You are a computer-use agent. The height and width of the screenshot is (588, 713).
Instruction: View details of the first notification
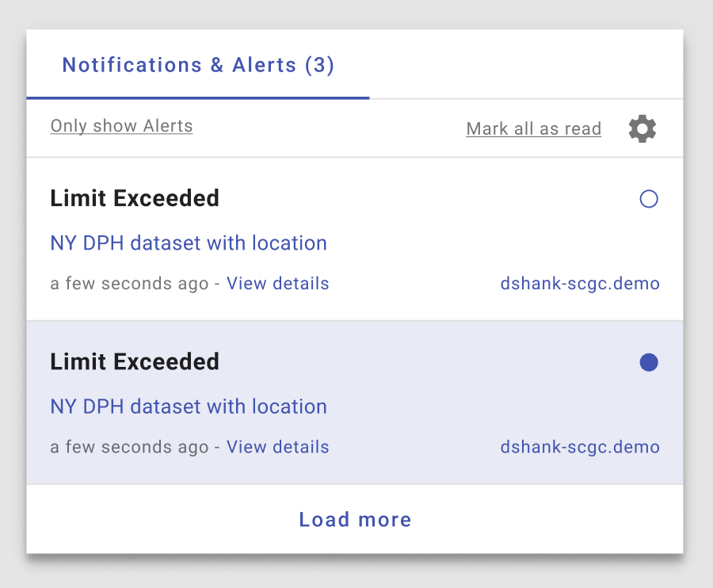278,284
